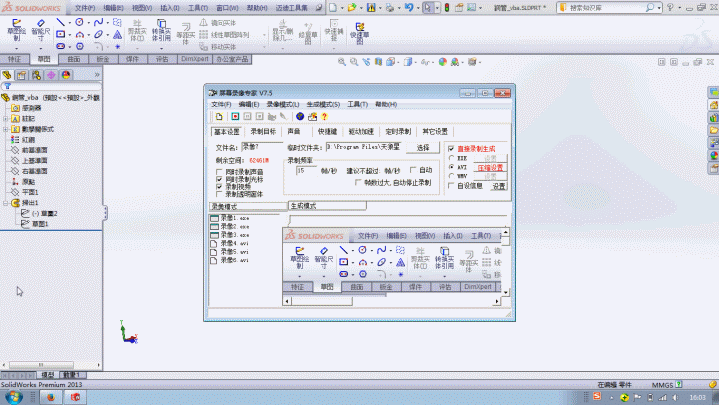Open dropdown arrow beside Rectangle tool
720x405 pixels.
pos(69,35)
